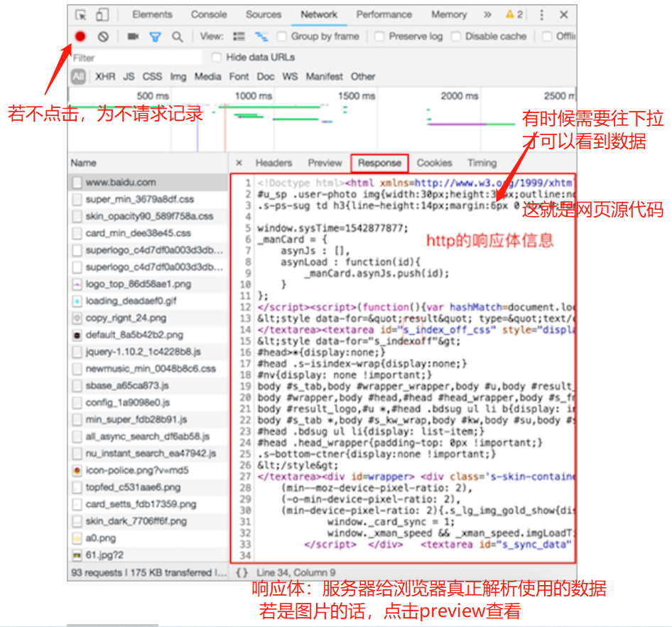Select 61.jpg?2 request

coord(148,555)
